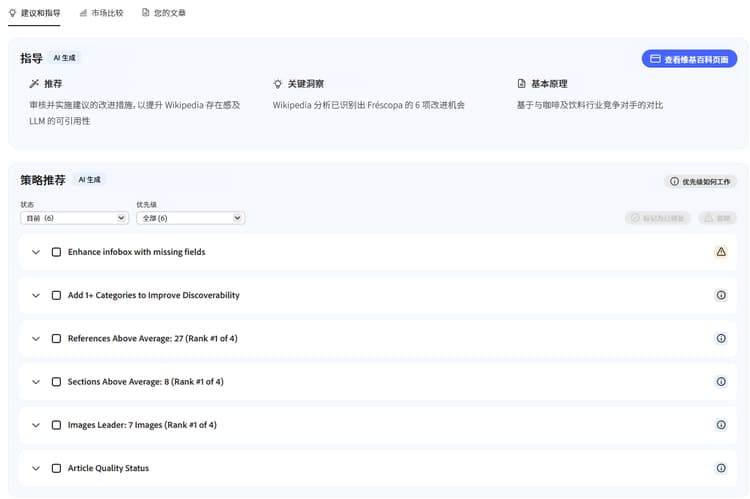Expand the Add 1+ Categories row
Viewport: 750px width, 499px height.
pos(36,295)
